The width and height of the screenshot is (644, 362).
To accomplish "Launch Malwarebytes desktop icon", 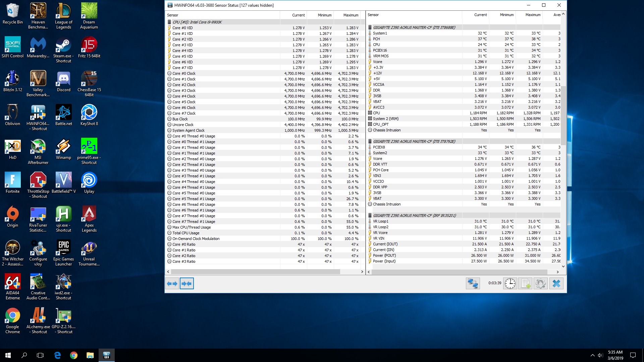I will 38,48.
